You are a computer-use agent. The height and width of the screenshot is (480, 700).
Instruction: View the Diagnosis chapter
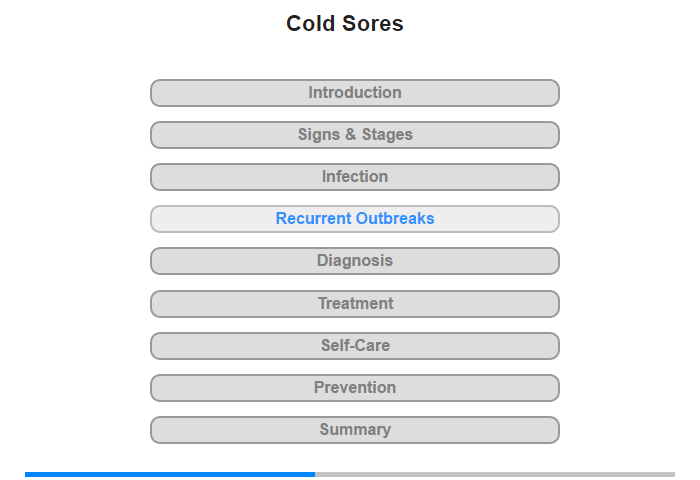[x=354, y=261]
